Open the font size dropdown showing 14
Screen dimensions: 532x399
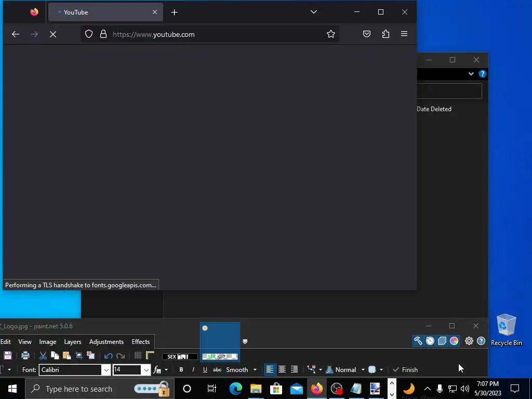[146, 370]
